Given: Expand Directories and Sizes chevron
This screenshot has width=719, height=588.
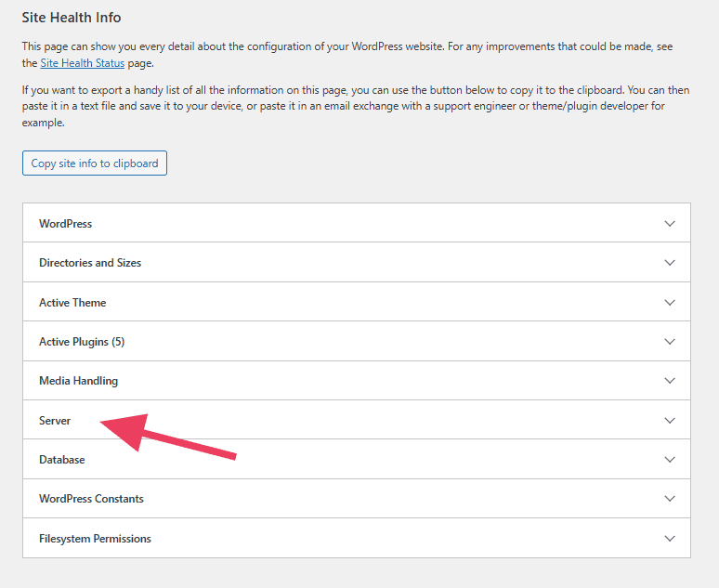Looking at the screenshot, I should [x=670, y=262].
